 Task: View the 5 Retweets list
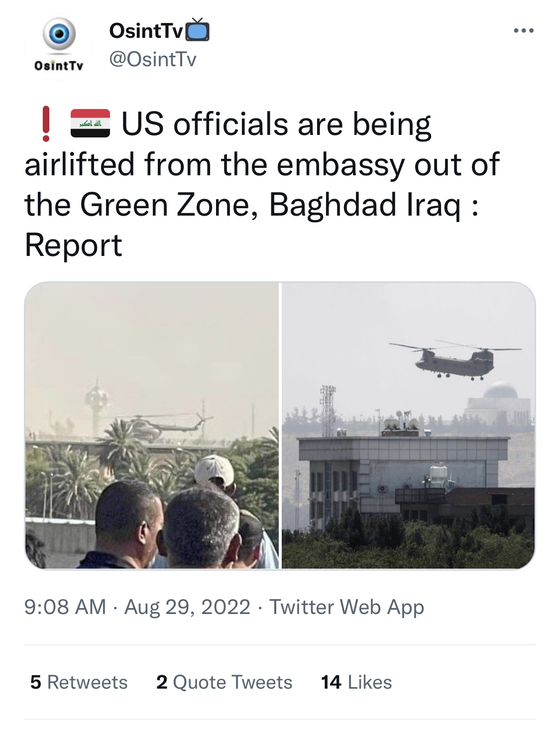coord(79,682)
